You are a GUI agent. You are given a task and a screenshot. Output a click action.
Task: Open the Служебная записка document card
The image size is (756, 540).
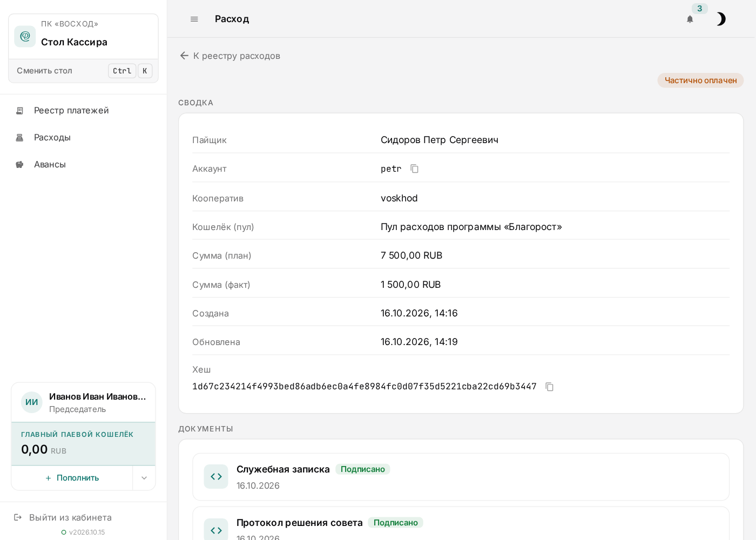(461, 477)
